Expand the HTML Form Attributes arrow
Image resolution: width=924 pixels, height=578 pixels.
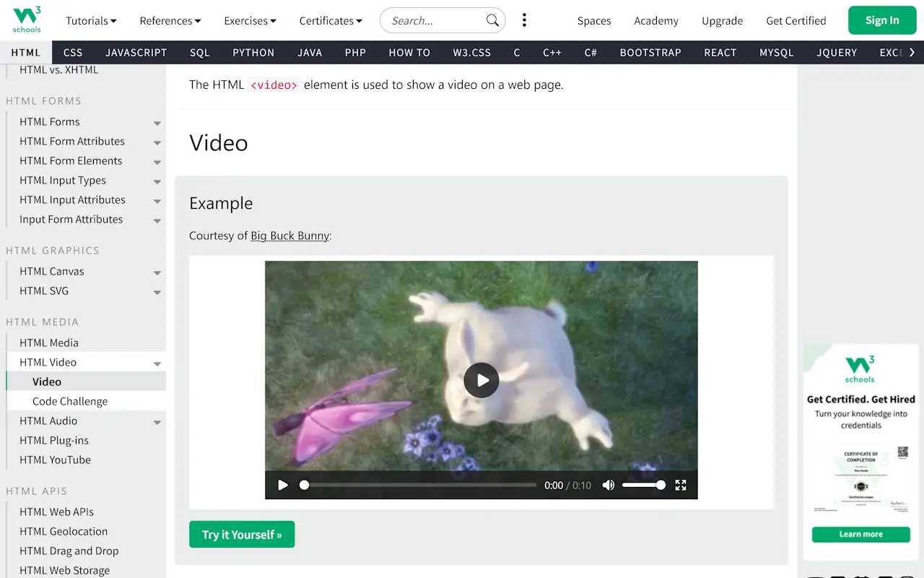tap(157, 143)
